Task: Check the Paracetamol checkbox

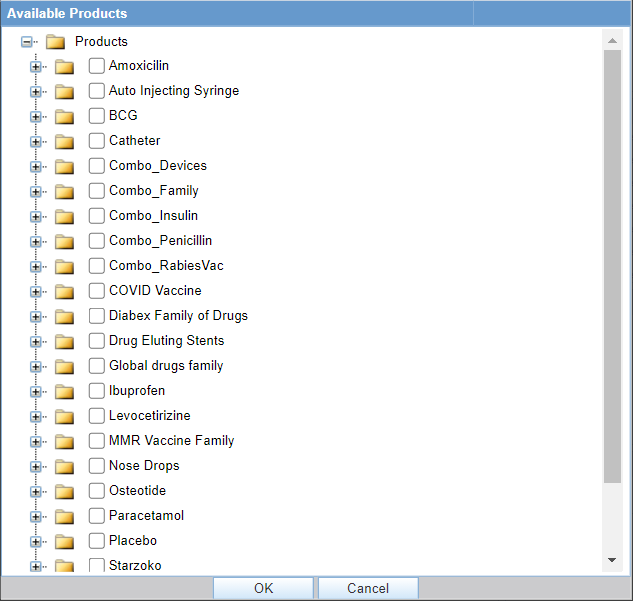Action: coord(96,516)
